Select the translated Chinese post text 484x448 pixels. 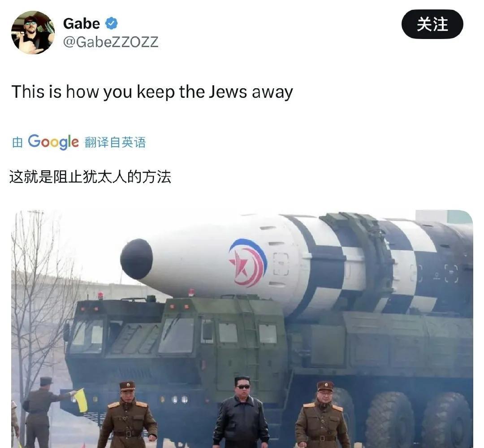[x=90, y=177]
